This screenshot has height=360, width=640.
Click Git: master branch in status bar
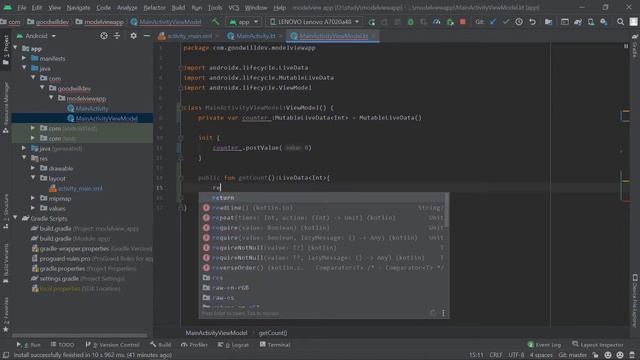click(573, 355)
